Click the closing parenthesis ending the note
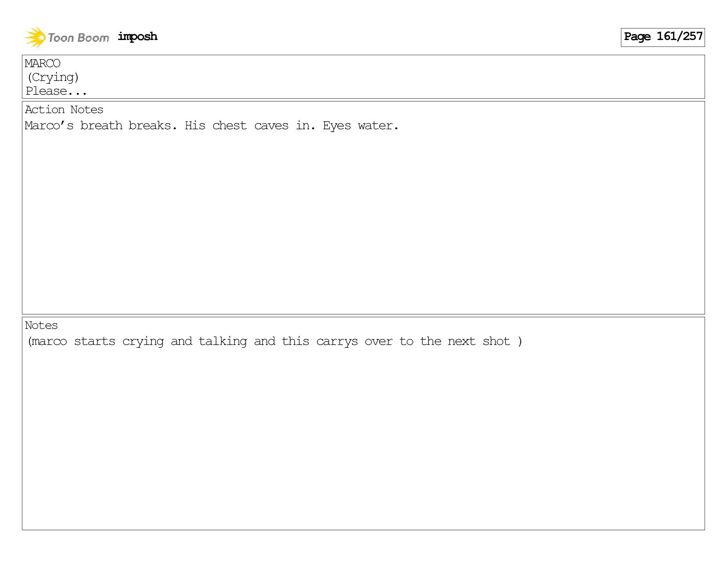 520,341
